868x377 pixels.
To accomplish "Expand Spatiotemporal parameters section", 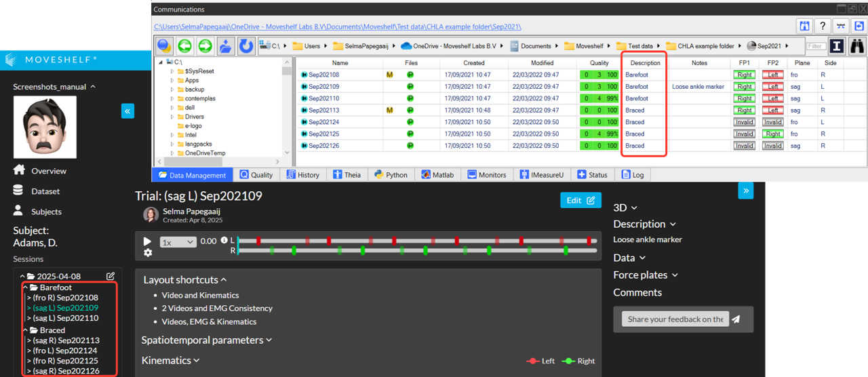I will [x=206, y=340].
